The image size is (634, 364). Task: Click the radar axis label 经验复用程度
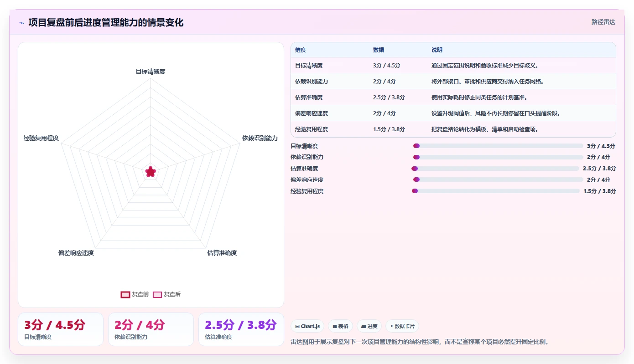pyautogui.click(x=42, y=138)
